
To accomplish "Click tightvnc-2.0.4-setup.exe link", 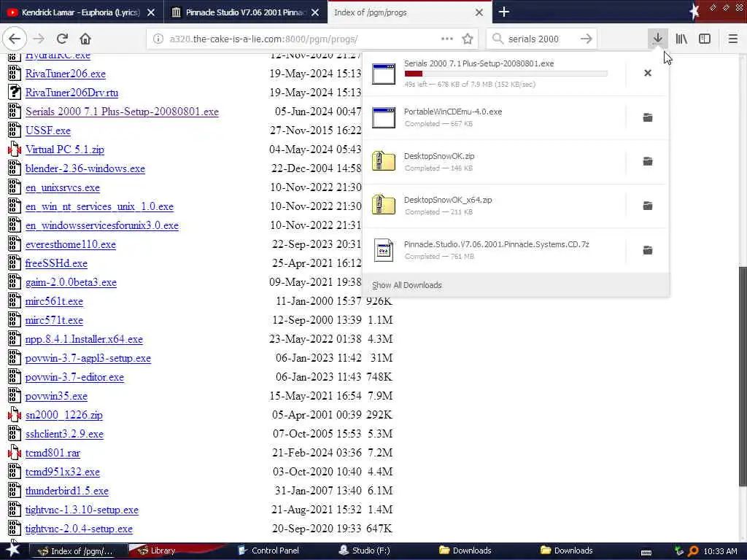I will pos(79,529).
